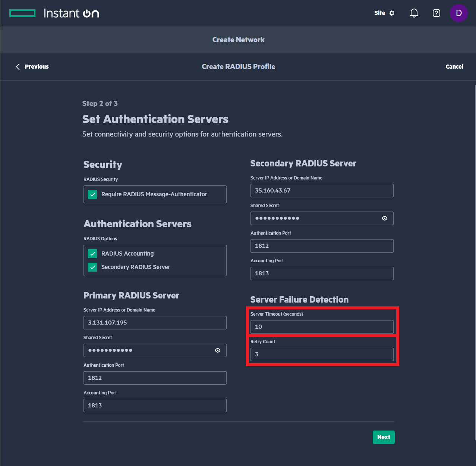476x466 pixels.
Task: Click the Server Failure Detection heading
Action: click(x=299, y=300)
